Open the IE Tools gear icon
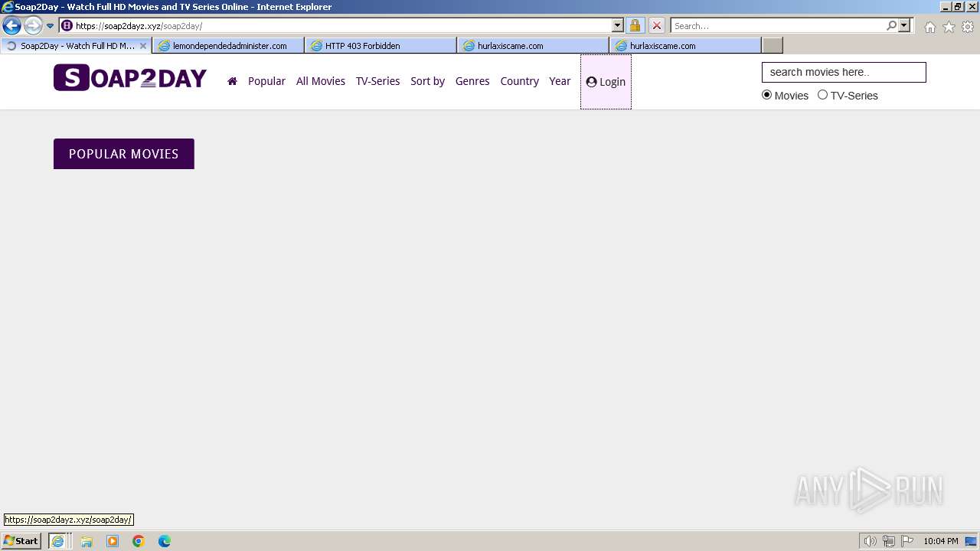The width and height of the screenshot is (980, 551). click(968, 27)
